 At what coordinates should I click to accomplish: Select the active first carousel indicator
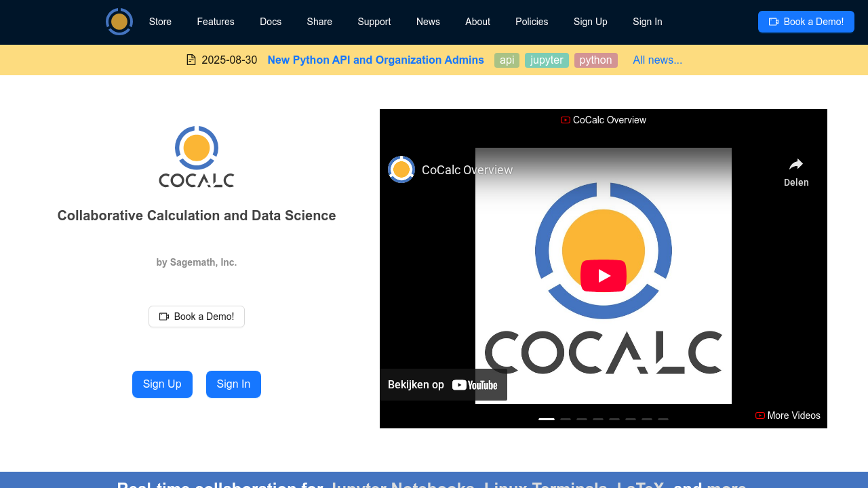click(546, 419)
